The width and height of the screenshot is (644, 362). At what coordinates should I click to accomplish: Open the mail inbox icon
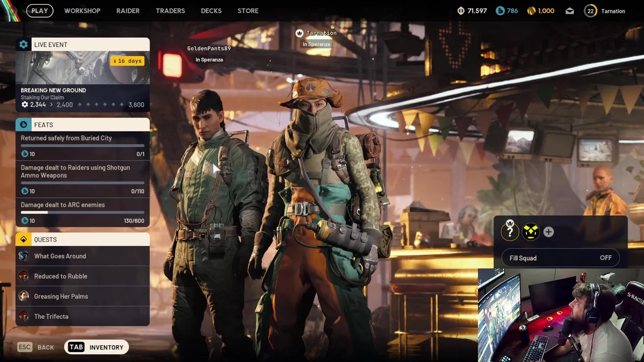pyautogui.click(x=570, y=11)
